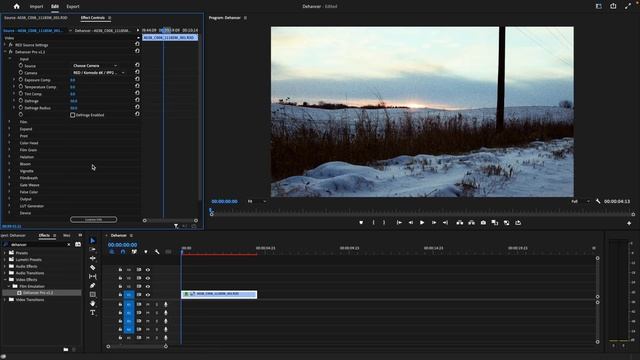
Task: Open the Source panel tab
Action: (36, 18)
